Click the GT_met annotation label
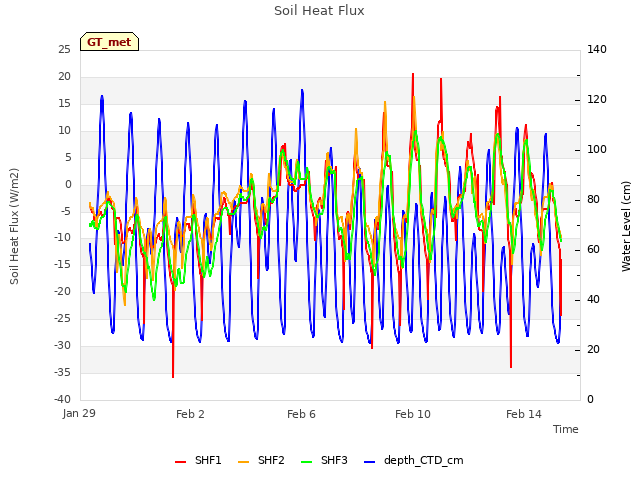 click(x=109, y=42)
